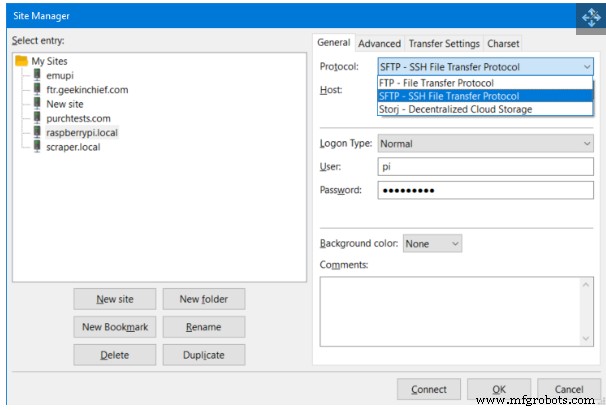Select scraper.local site entry
Image resolution: width=606 pixels, height=410 pixels.
tap(73, 147)
